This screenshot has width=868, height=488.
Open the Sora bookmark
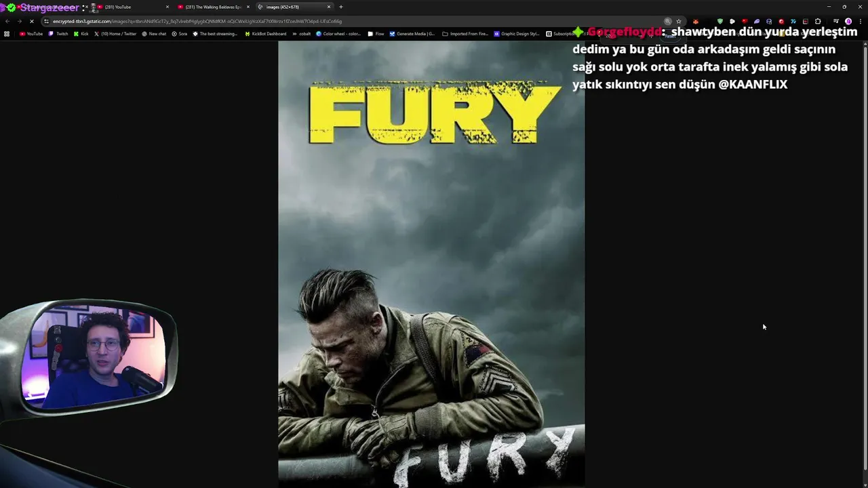pos(180,33)
